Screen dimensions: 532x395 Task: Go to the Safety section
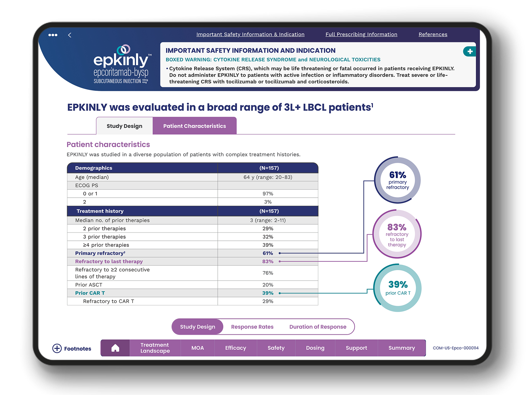click(276, 348)
